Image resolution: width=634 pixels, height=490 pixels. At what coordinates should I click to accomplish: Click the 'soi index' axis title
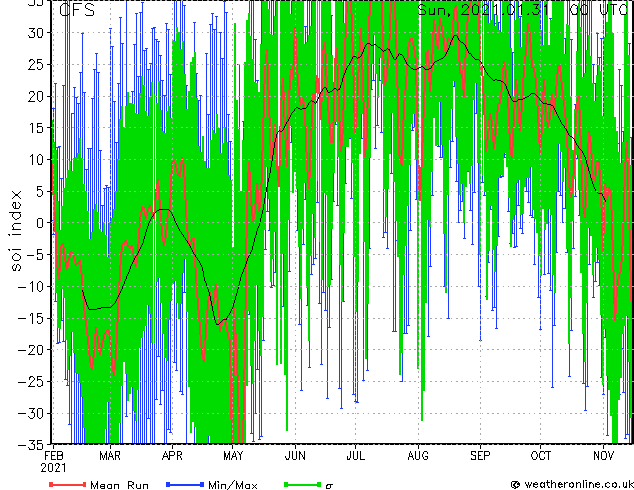coord(16,231)
